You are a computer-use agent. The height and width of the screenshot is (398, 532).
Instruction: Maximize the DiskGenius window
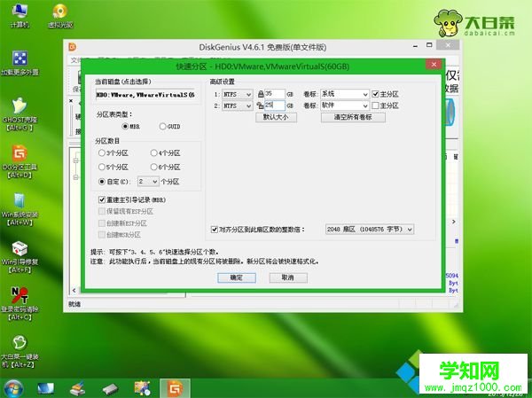point(429,45)
